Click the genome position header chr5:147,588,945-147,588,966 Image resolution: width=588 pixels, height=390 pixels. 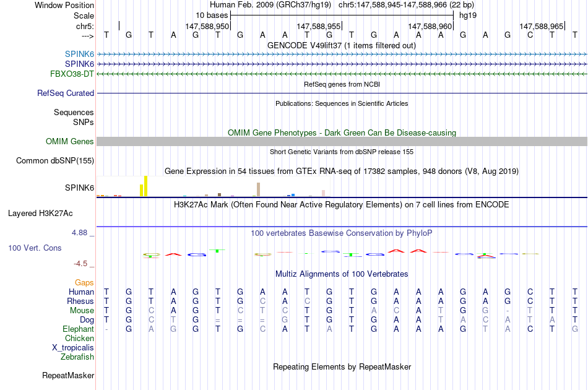(406, 5)
